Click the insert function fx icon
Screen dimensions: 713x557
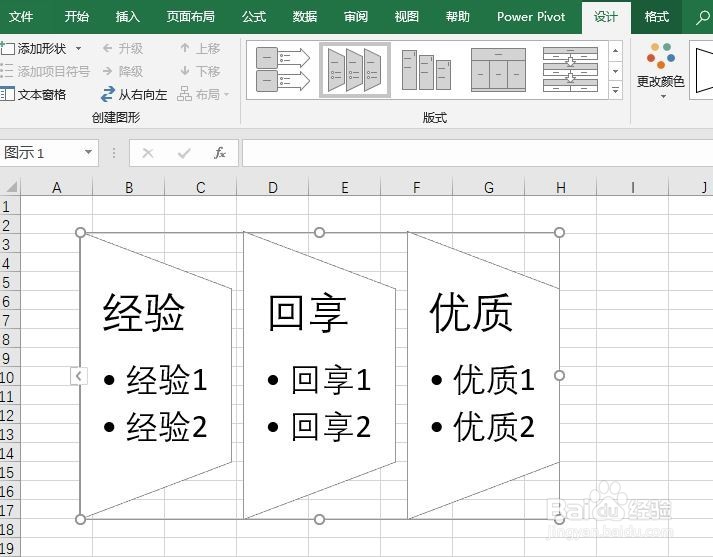point(220,153)
